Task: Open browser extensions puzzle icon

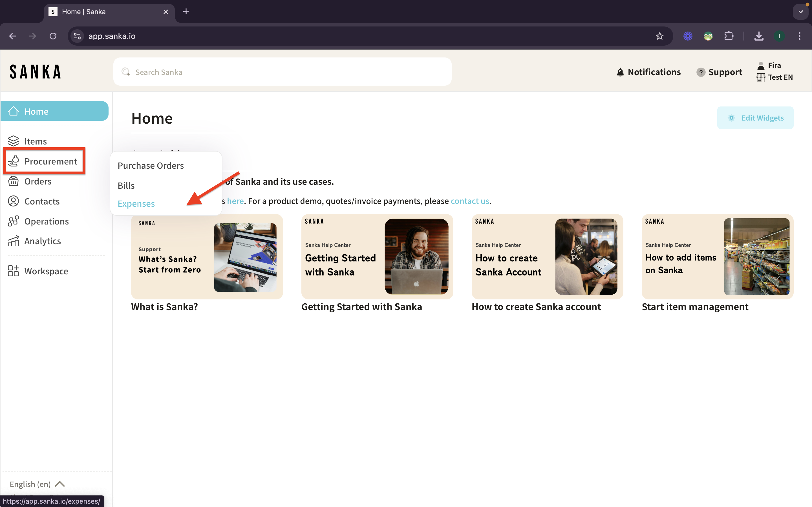Action: point(729,36)
